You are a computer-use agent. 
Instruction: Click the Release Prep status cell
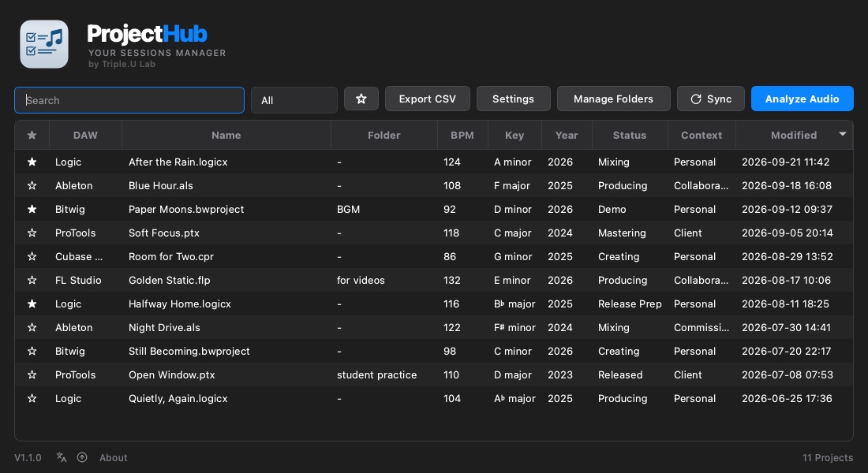(x=630, y=304)
